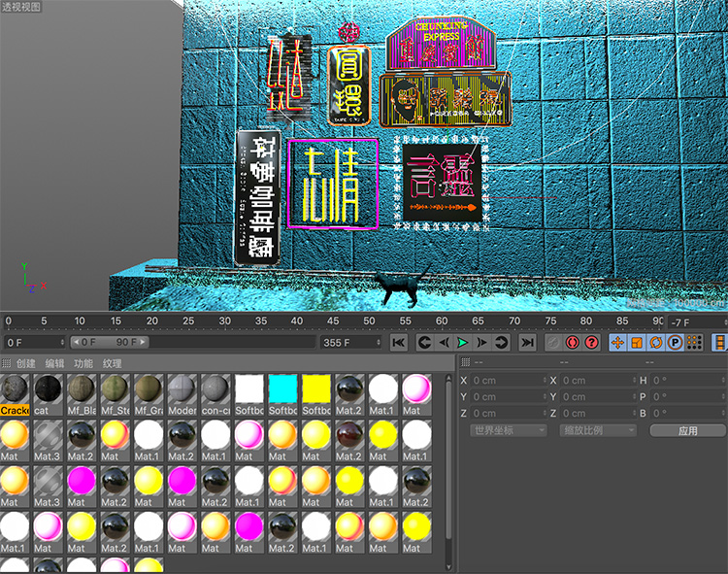This screenshot has width=728, height=574.
Task: Click the material manager grip icon
Action: click(x=6, y=363)
